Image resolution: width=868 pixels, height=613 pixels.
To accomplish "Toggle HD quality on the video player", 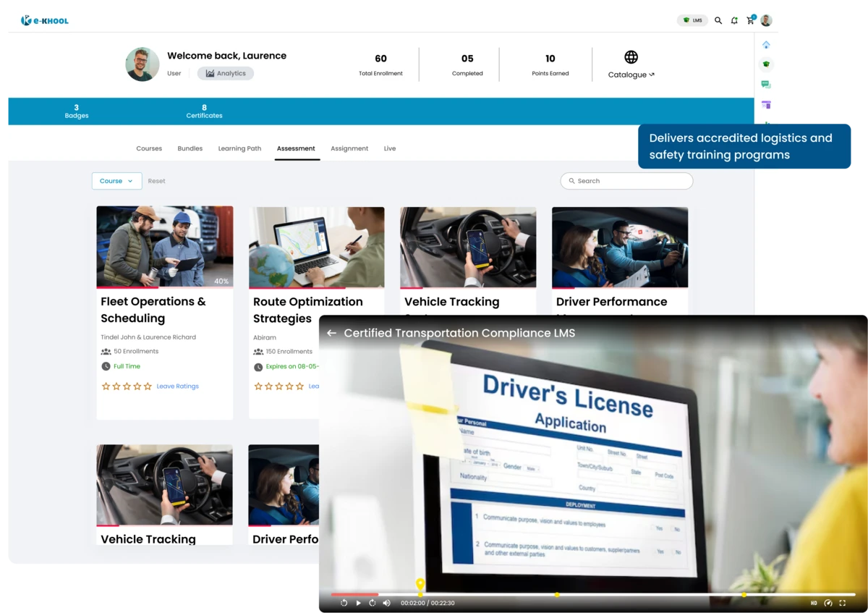I will coord(814,603).
